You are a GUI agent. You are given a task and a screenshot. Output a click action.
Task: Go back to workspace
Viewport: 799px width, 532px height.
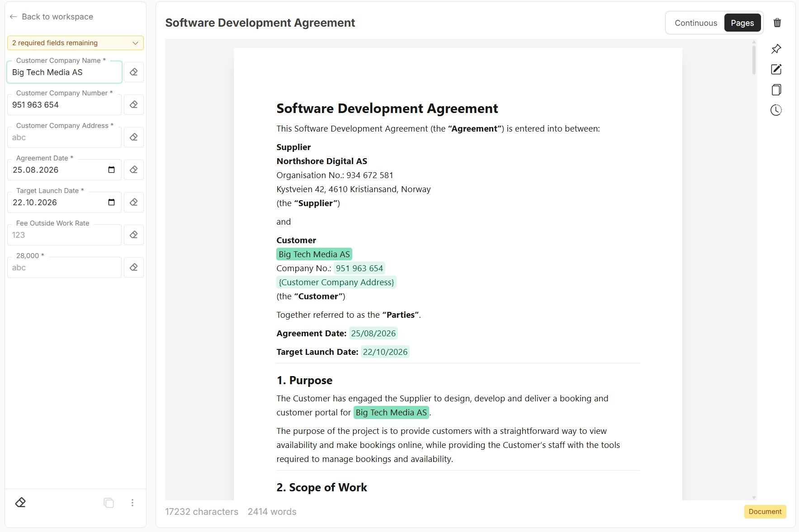click(x=52, y=17)
